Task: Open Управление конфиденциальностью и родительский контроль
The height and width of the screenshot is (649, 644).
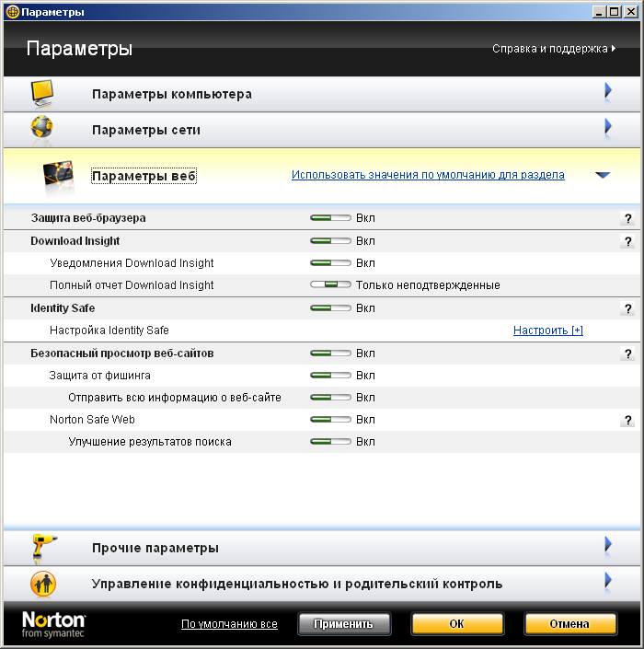Action: (322, 584)
